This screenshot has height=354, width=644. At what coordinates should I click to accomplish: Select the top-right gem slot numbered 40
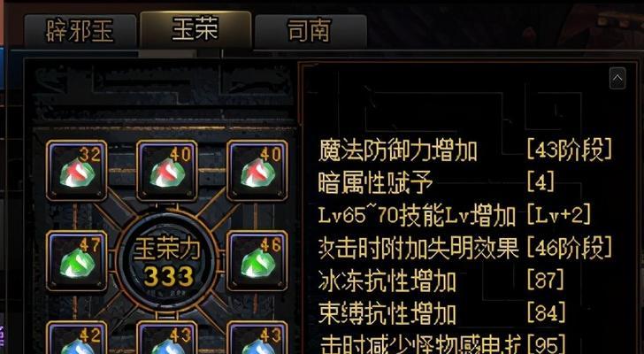pyautogui.click(x=257, y=170)
